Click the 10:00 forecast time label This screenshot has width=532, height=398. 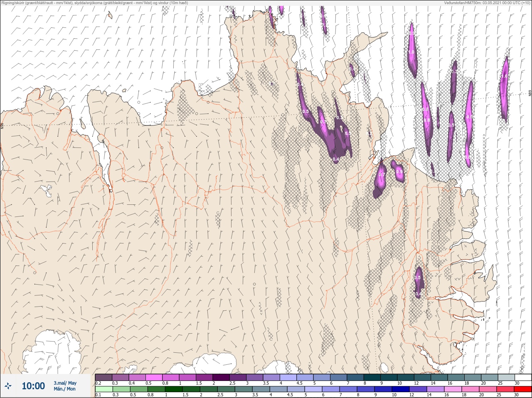click(x=33, y=386)
